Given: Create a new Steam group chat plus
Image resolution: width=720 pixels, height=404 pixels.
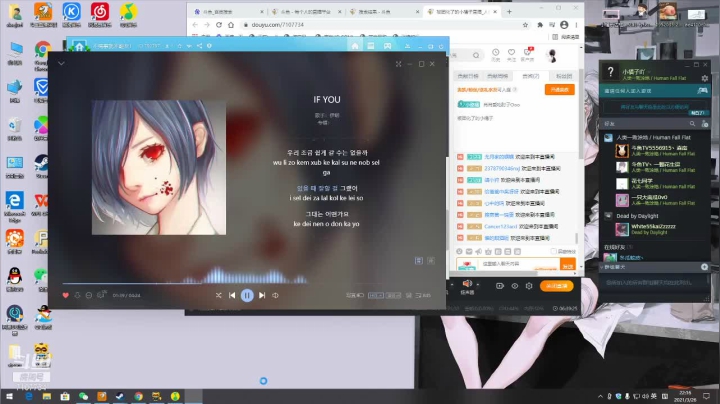Looking at the screenshot, I should point(704,267).
